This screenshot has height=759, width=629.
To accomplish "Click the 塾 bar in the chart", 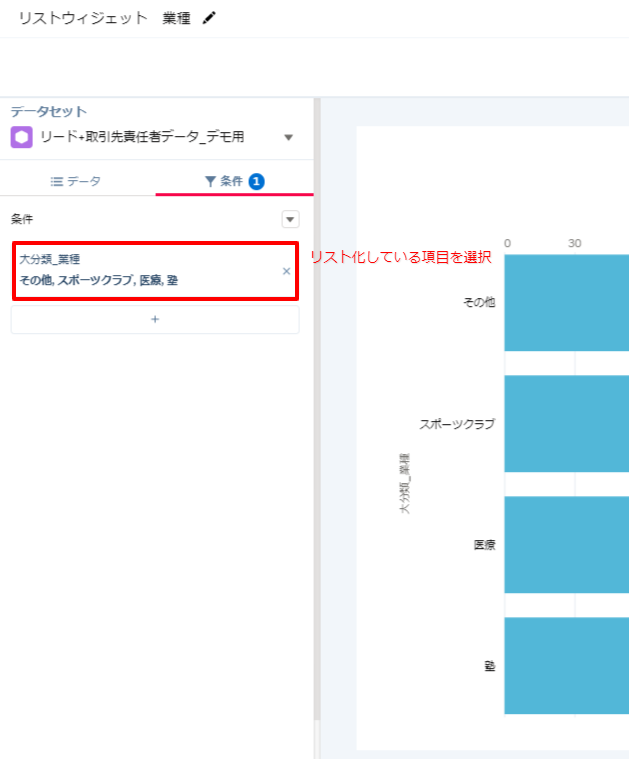I will pos(566,665).
